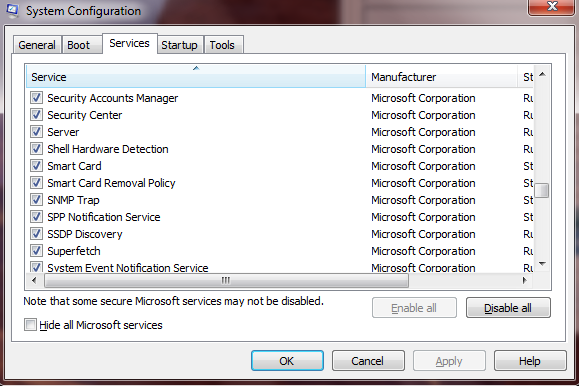The height and width of the screenshot is (386, 579).
Task: Toggle the SNMP Trap checkbox
Action: pos(36,200)
